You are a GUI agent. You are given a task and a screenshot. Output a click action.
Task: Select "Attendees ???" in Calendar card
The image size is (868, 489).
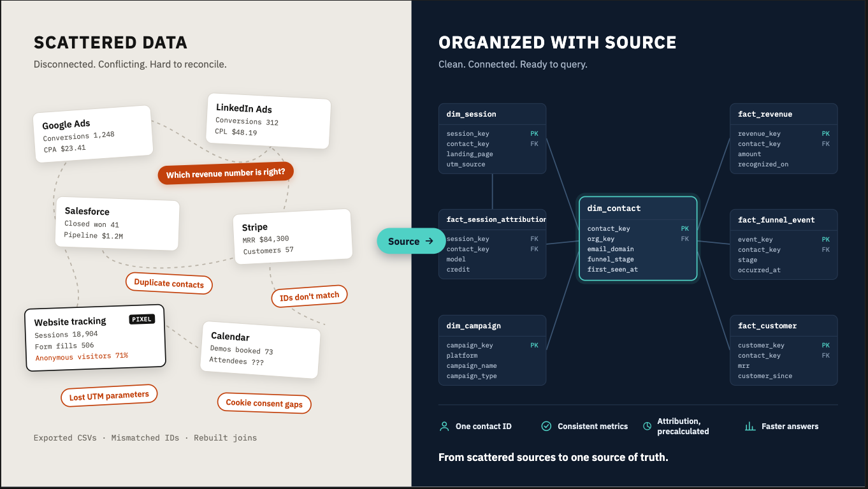tap(236, 361)
